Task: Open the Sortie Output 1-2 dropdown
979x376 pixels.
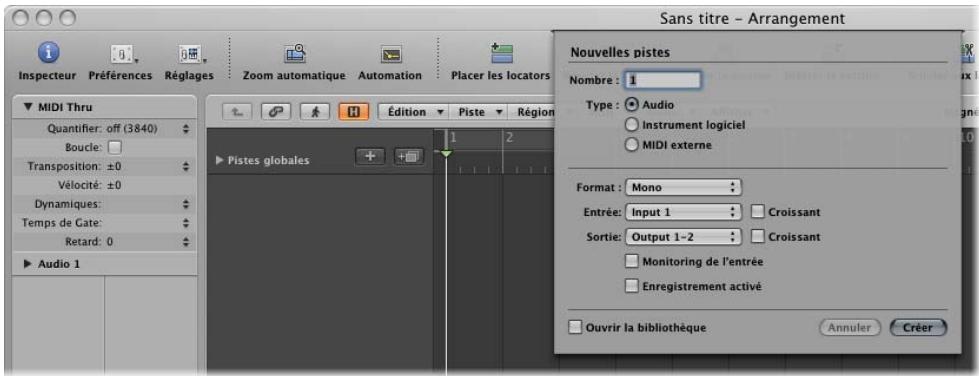Action: pyautogui.click(x=683, y=237)
